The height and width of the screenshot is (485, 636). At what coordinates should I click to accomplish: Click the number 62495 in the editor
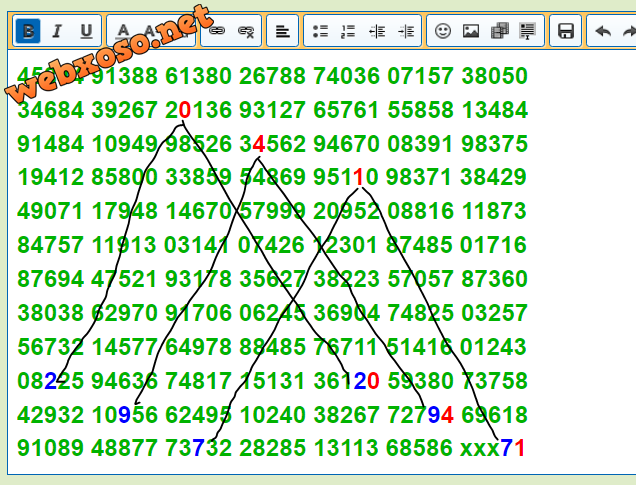(x=198, y=415)
